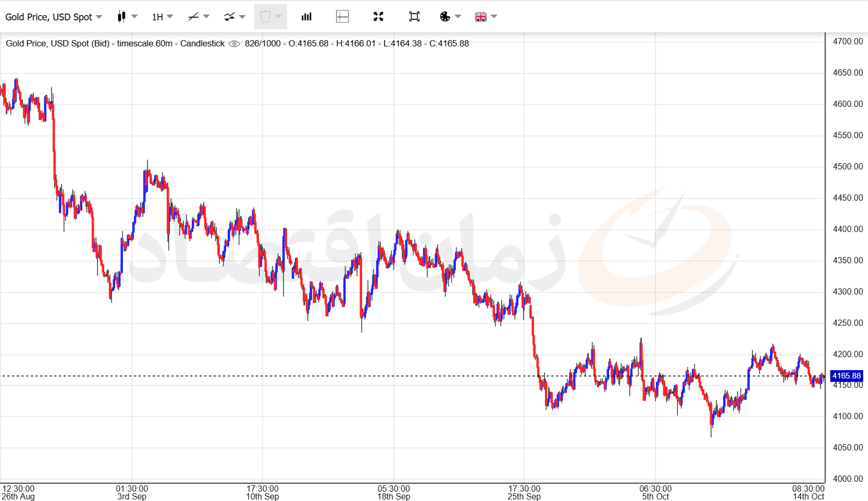Click the arrow beside the trend line tool

(206, 17)
